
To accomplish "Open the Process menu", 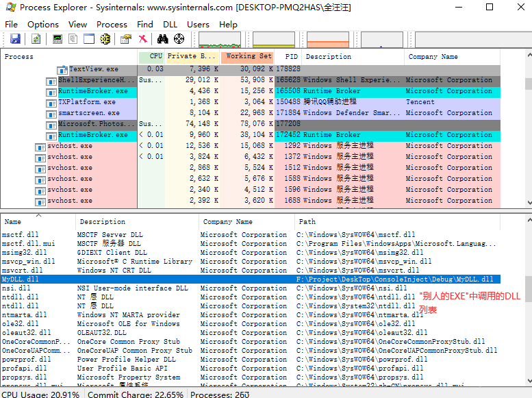I will pos(112,25).
